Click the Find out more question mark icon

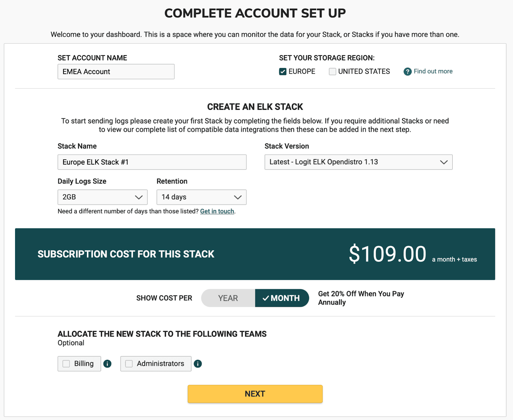[x=407, y=71]
